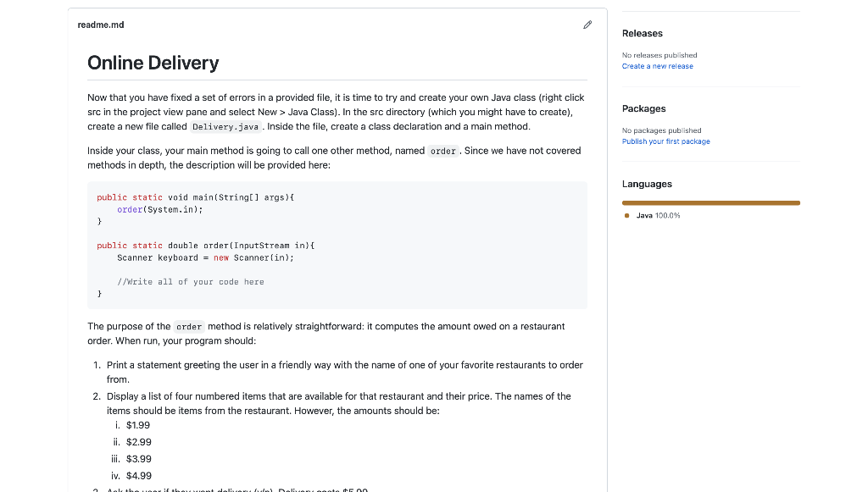Click the inline code 'Delivery.java'

[x=225, y=126]
